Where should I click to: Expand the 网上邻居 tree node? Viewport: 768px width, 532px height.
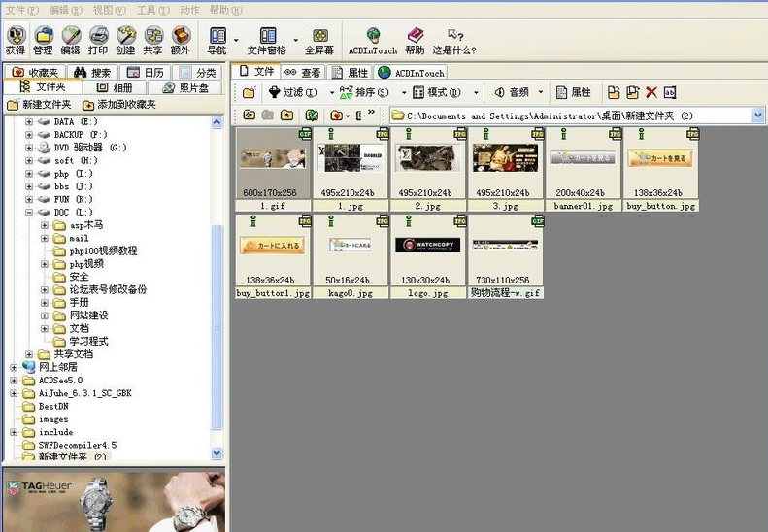click(14, 367)
